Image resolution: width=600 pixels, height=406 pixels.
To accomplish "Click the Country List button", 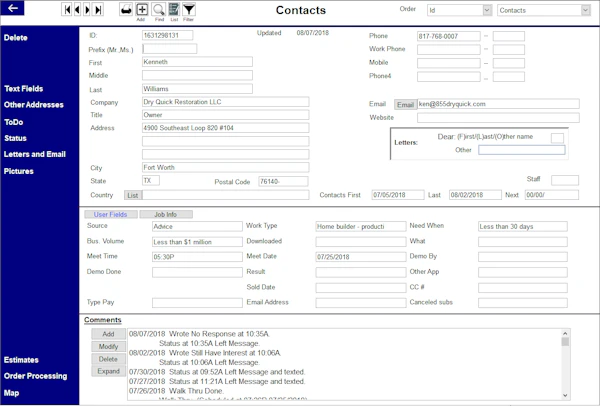I will coord(133,195).
